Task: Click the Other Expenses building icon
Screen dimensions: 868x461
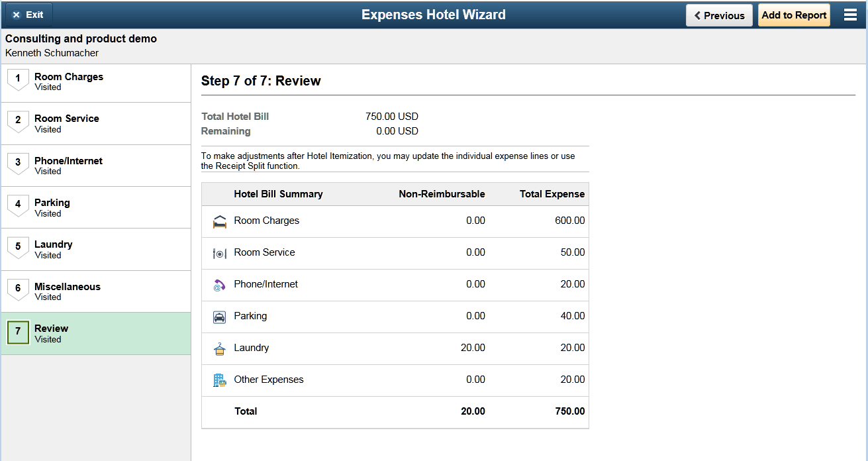Action: 219,380
